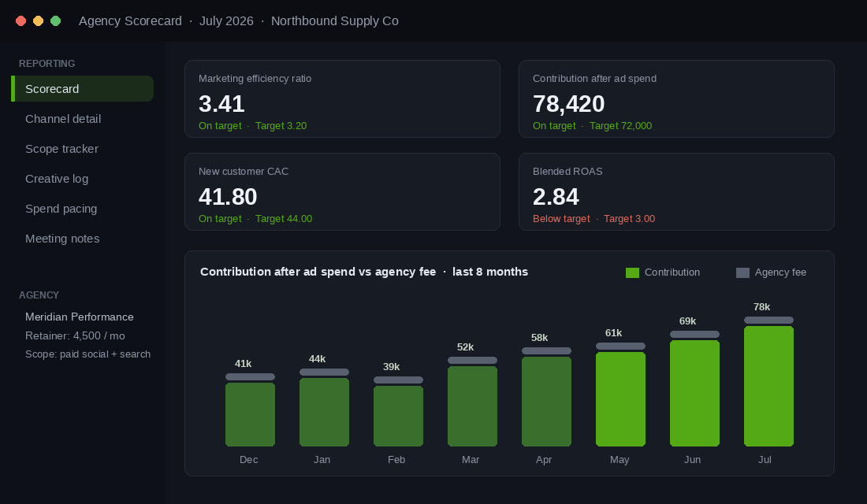
Task: Click the Contribution after ad spend card
Action: pos(676,99)
